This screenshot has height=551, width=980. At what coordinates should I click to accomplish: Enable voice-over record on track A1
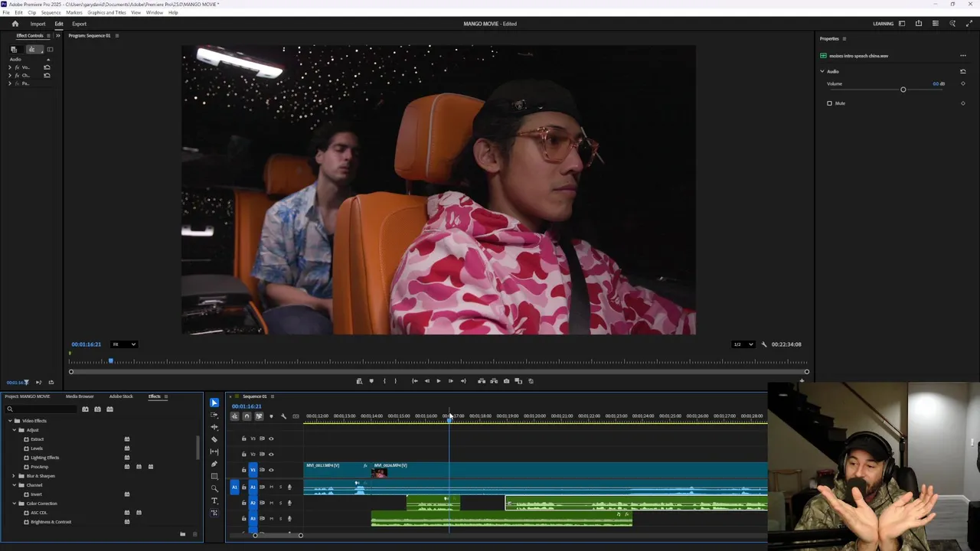[289, 487]
